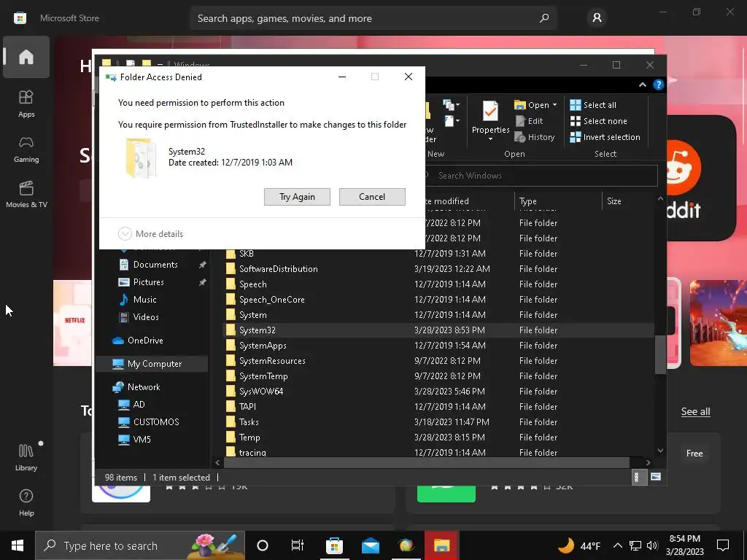The width and height of the screenshot is (747, 560).
Task: Click the Free button in Store
Action: pos(694,454)
